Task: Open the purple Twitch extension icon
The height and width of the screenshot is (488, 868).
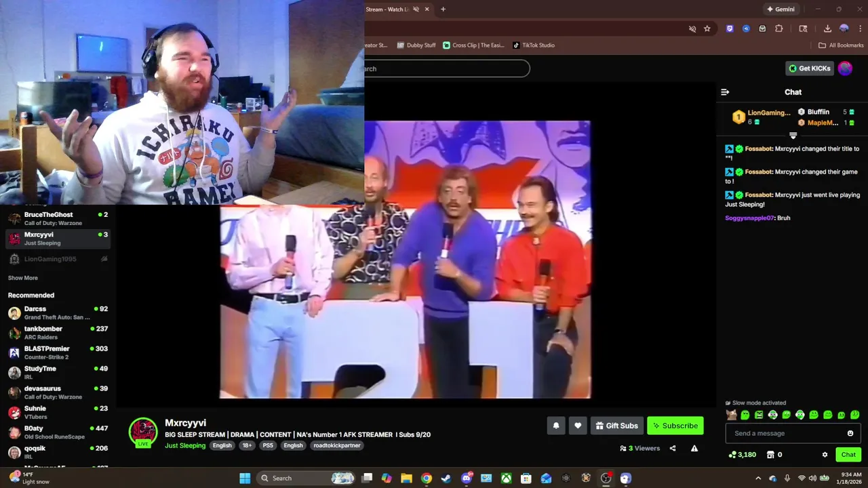Action: coord(730,28)
